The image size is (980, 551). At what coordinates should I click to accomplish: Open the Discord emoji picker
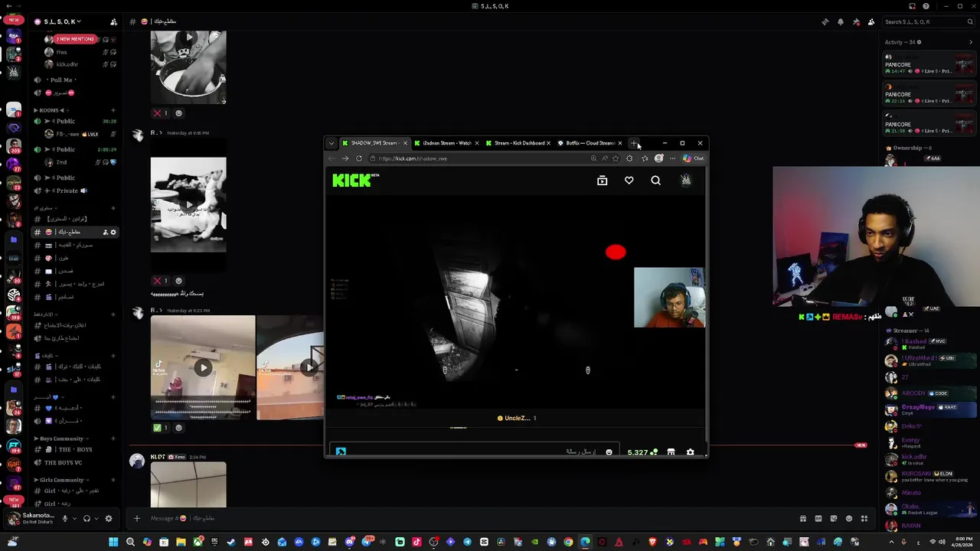848,518
